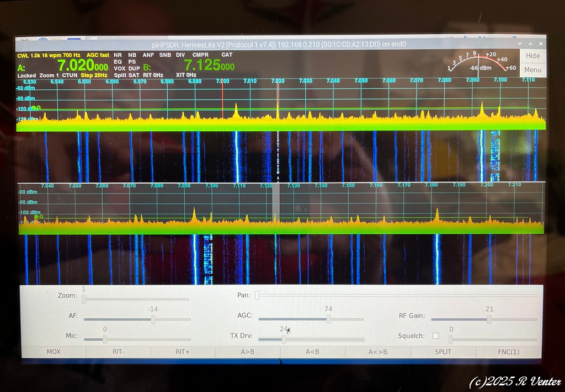Screen dimensions: 565x392
Task: Click the TX Drv slider handle
Action: [x=284, y=339]
